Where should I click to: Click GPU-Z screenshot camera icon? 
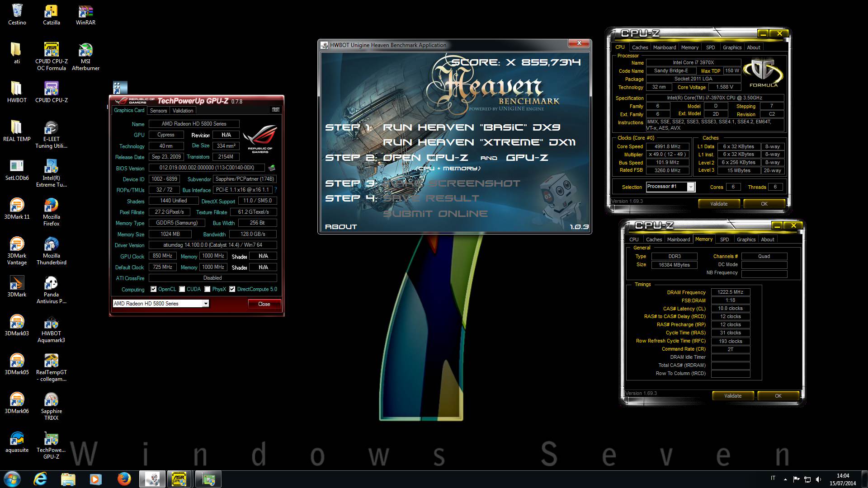(275, 110)
